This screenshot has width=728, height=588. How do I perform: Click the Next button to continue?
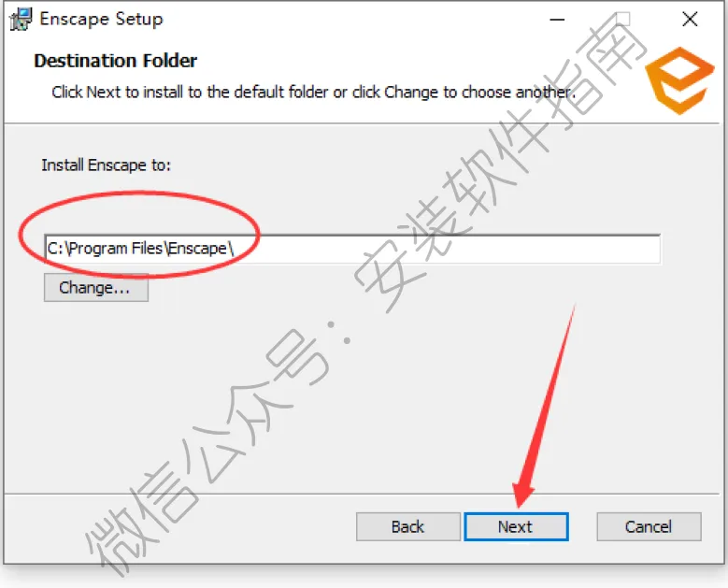516,526
